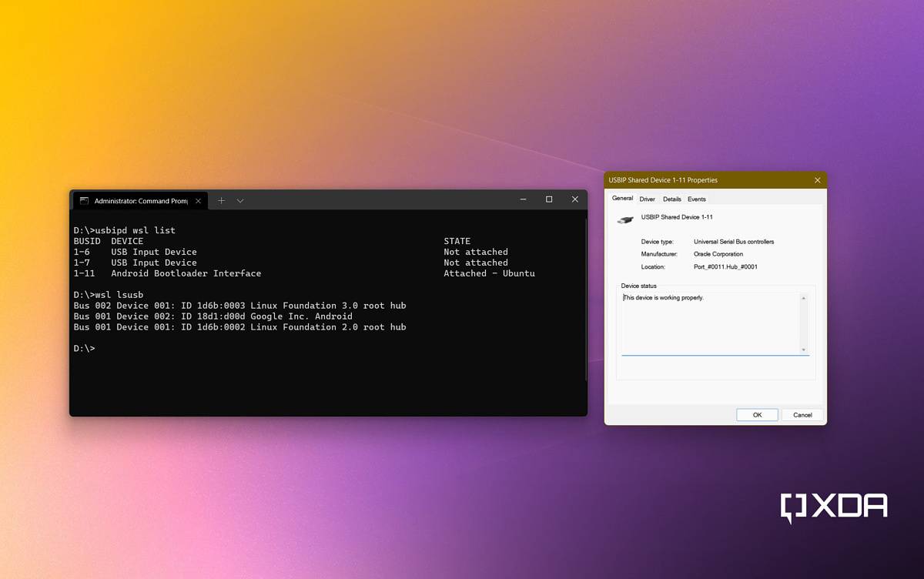The width and height of the screenshot is (924, 579).
Task: Switch to the Driver tab
Action: [647, 199]
